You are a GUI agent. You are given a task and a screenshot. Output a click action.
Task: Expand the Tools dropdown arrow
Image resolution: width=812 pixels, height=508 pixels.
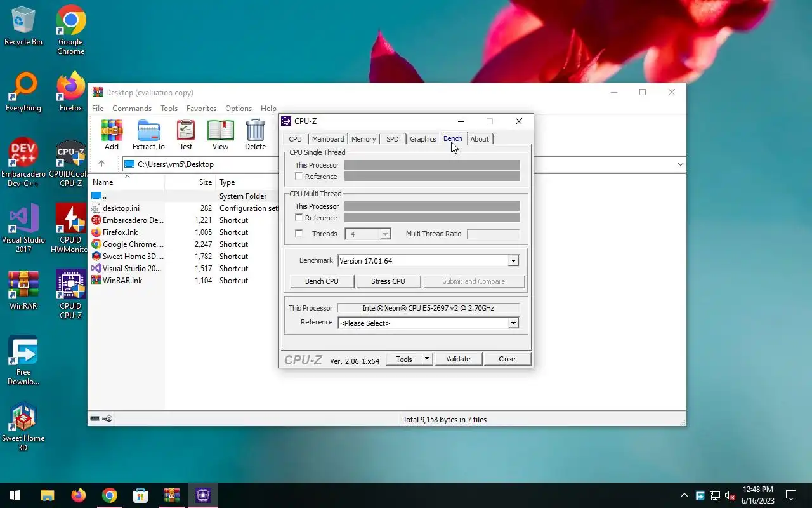coord(427,359)
